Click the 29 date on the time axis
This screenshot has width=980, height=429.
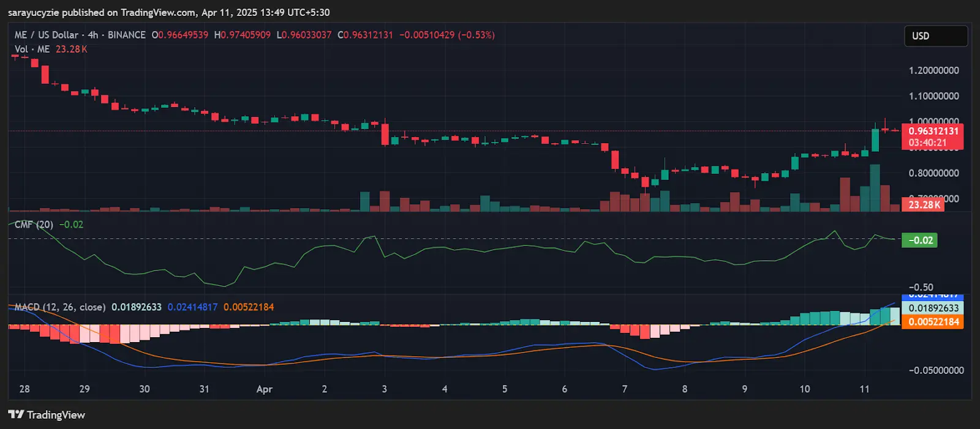tap(85, 389)
